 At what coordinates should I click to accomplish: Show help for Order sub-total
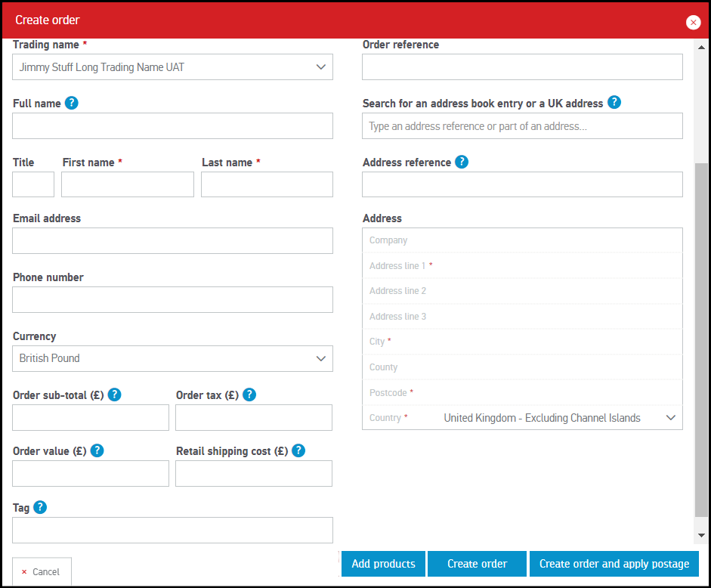click(115, 395)
